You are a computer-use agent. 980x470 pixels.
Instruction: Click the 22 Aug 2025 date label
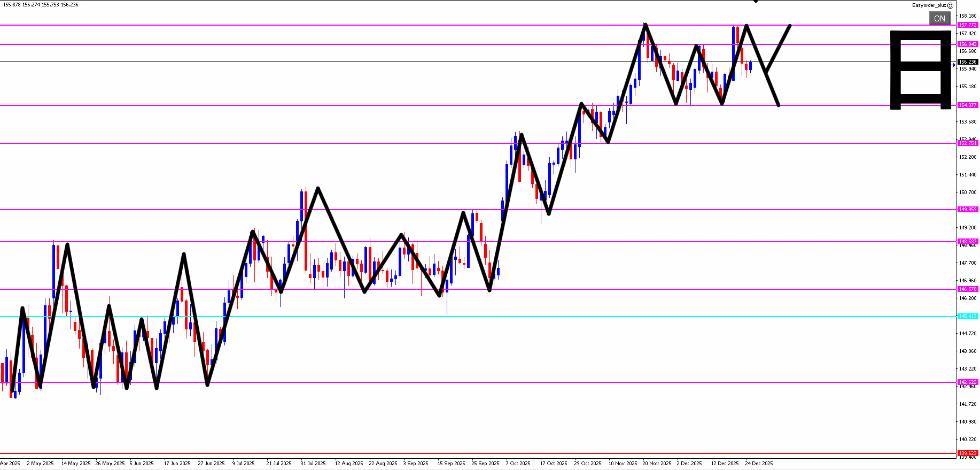pos(383,464)
